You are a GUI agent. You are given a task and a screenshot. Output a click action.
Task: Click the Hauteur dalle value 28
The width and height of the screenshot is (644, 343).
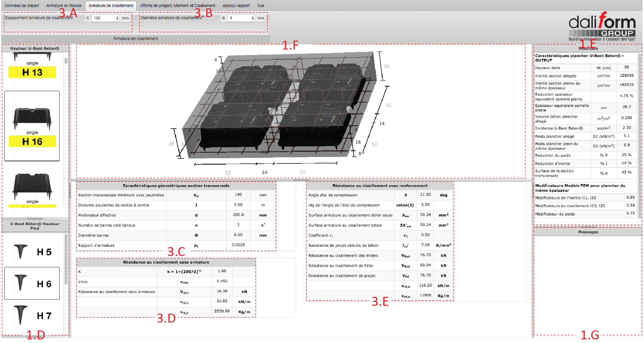pos(626,67)
